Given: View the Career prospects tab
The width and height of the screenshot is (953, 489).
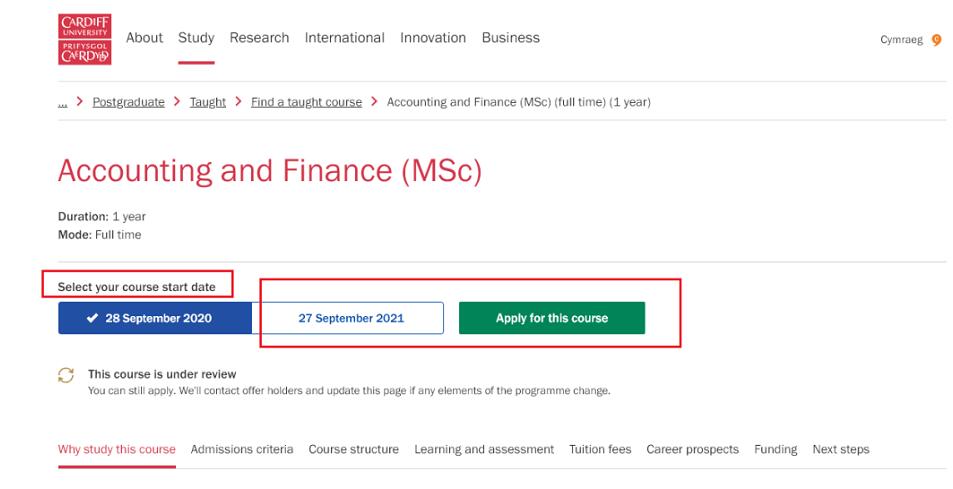Looking at the screenshot, I should point(692,449).
